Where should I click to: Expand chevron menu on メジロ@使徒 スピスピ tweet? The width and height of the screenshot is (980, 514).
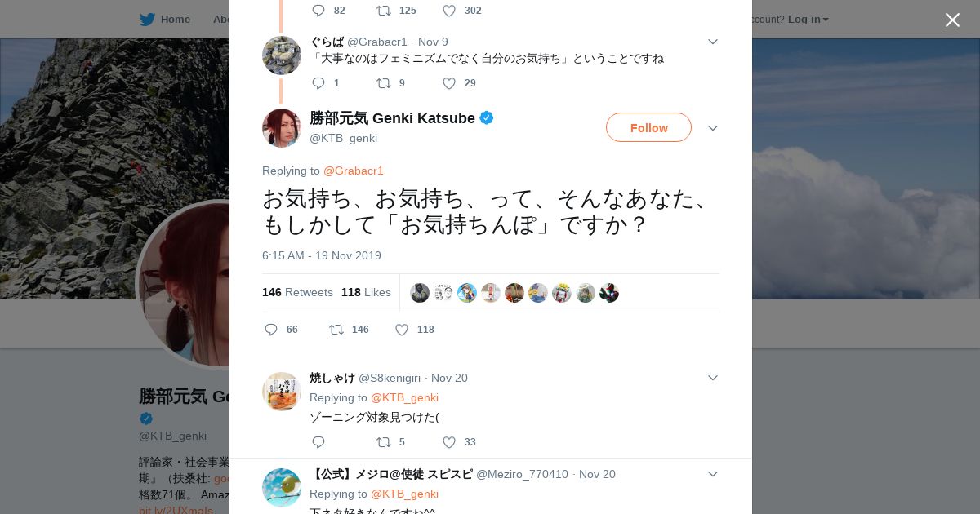[713, 474]
